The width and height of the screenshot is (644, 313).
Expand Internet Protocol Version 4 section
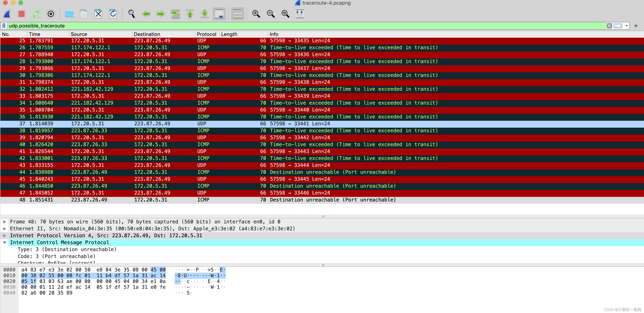click(4, 236)
